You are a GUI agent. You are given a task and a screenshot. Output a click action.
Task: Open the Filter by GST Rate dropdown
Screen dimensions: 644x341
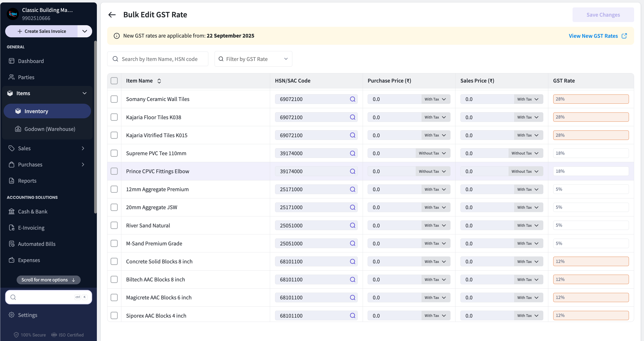(253, 59)
